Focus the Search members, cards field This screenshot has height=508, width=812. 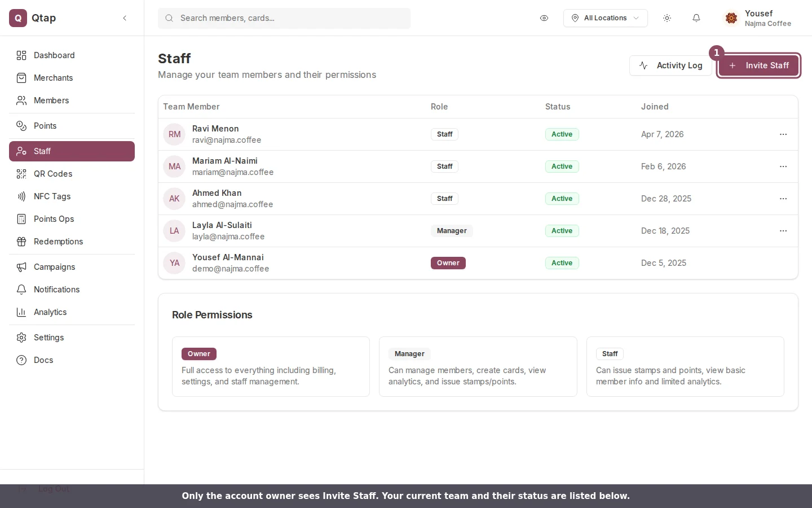click(x=284, y=18)
